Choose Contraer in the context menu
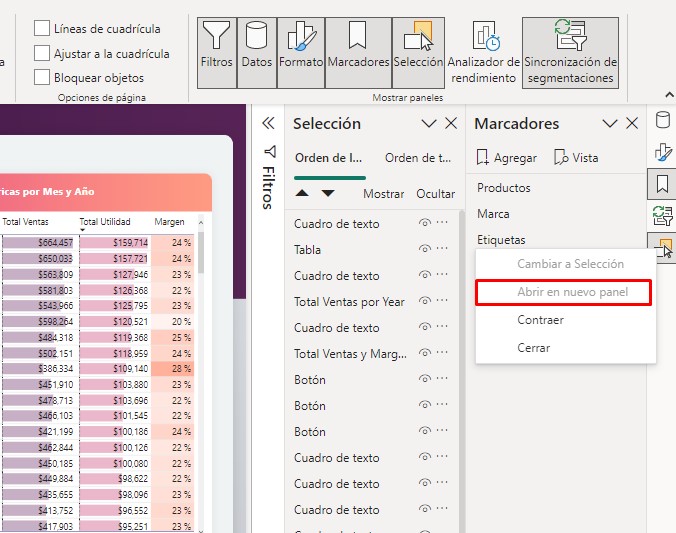Screen dimensions: 676x533 pyautogui.click(x=566, y=320)
